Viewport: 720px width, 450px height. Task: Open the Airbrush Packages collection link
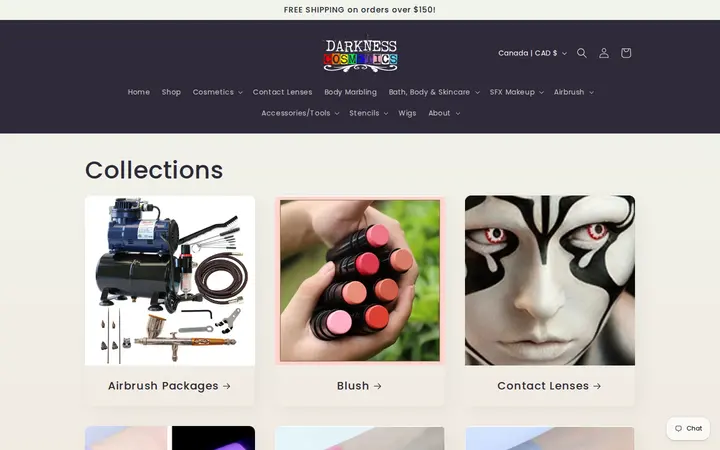click(x=169, y=386)
